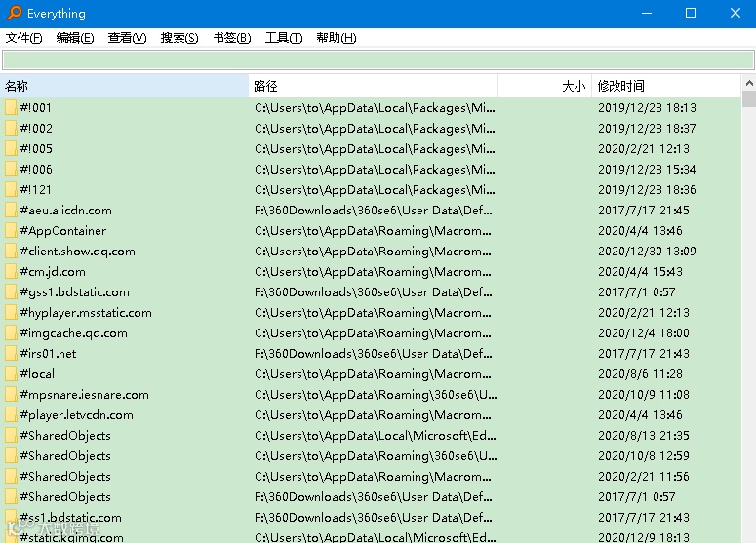
Task: Click date 2020/8/13 21:35
Action: (x=644, y=435)
